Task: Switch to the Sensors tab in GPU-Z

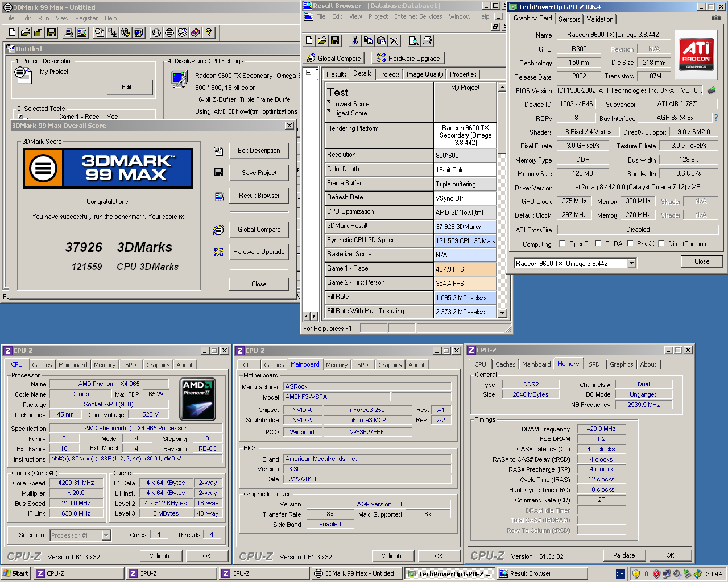Action: coord(569,19)
